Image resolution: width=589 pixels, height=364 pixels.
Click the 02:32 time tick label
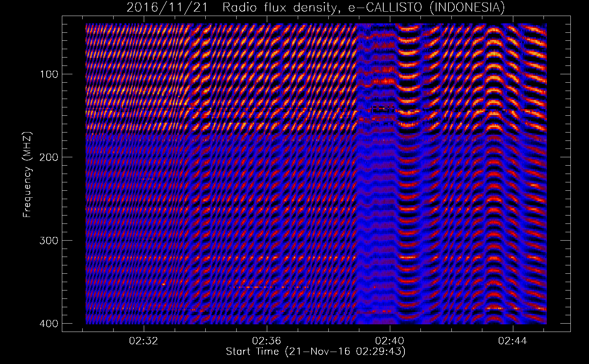click(144, 341)
